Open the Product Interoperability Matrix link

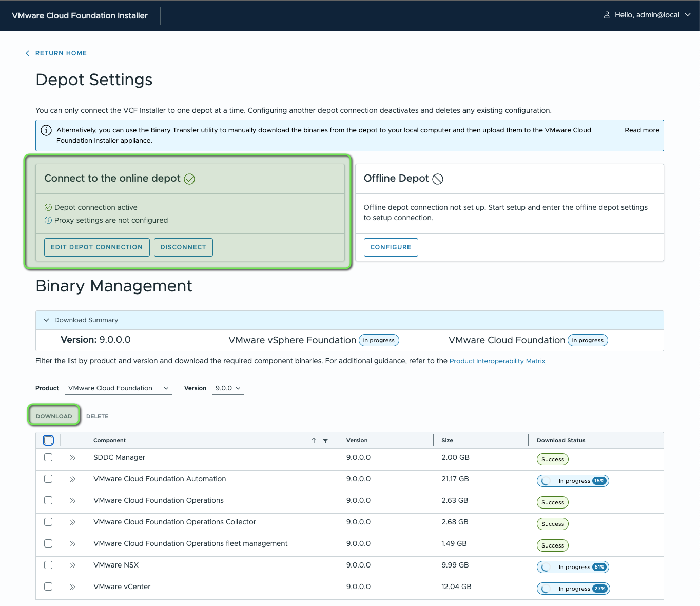[x=497, y=361]
